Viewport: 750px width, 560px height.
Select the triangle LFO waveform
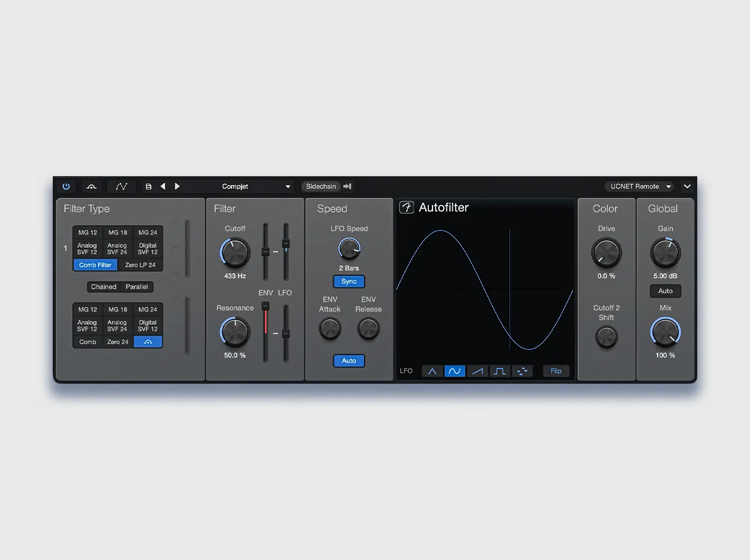tap(432, 371)
